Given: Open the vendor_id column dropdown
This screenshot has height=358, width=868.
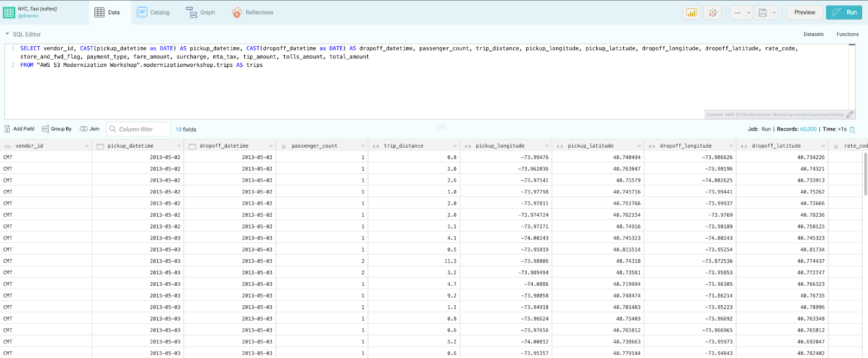Looking at the screenshot, I should coord(87,146).
